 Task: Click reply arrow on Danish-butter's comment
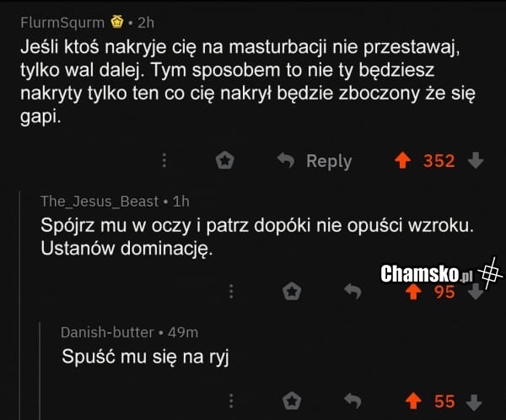click(353, 401)
